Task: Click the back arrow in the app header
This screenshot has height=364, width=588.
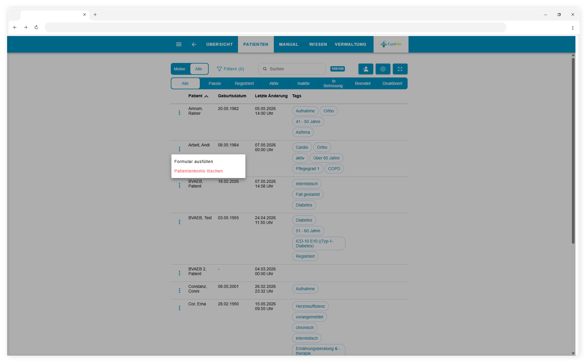Action: [x=194, y=45]
